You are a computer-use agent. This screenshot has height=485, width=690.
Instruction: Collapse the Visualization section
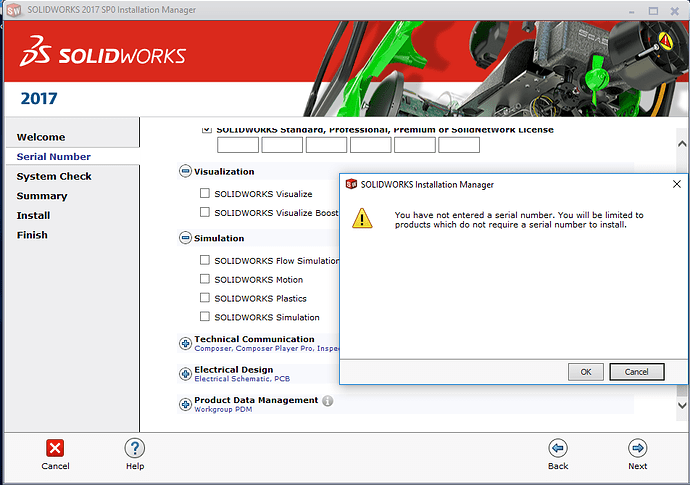pos(185,171)
